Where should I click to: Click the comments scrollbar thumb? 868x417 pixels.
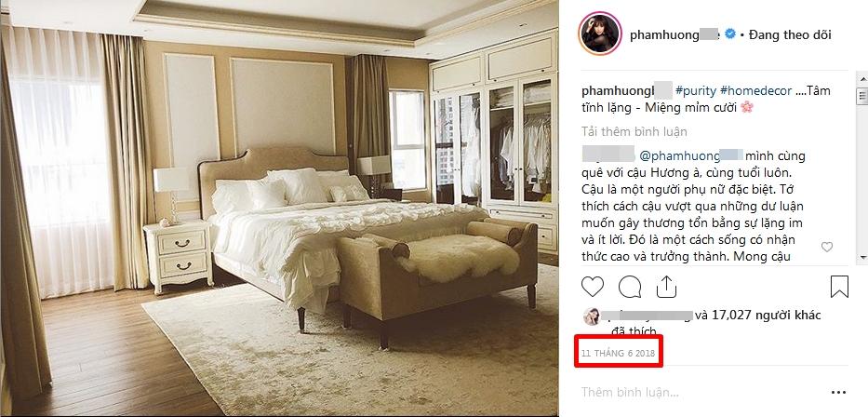[862, 97]
